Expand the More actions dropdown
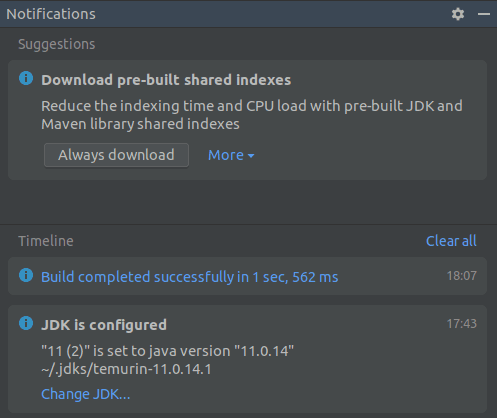Viewport: 497px width, 418px height. (x=231, y=155)
